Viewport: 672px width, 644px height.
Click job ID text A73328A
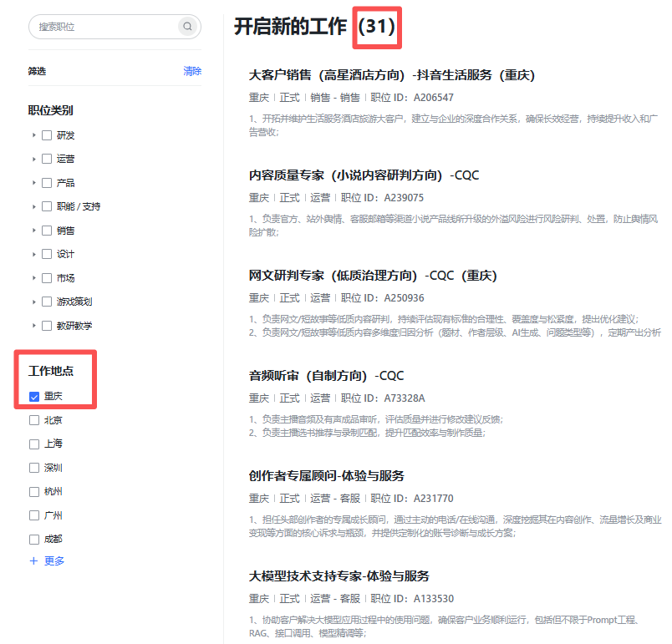[x=405, y=398]
